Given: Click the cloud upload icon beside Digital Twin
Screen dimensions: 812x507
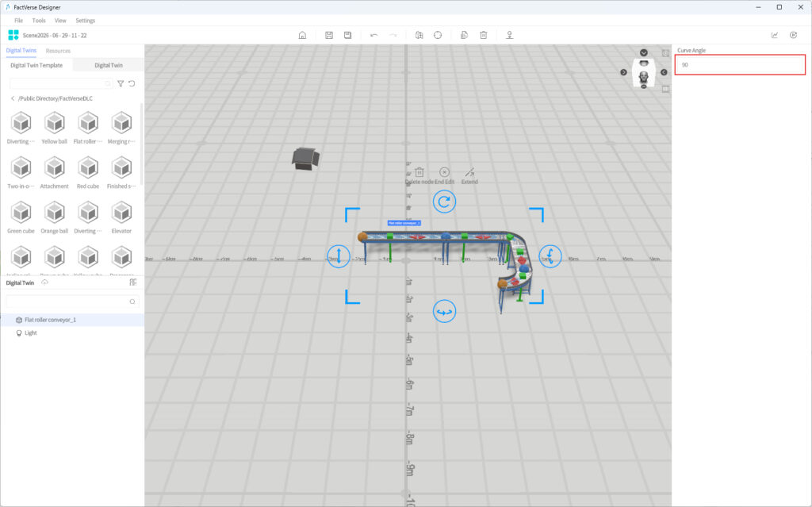Looking at the screenshot, I should point(44,282).
